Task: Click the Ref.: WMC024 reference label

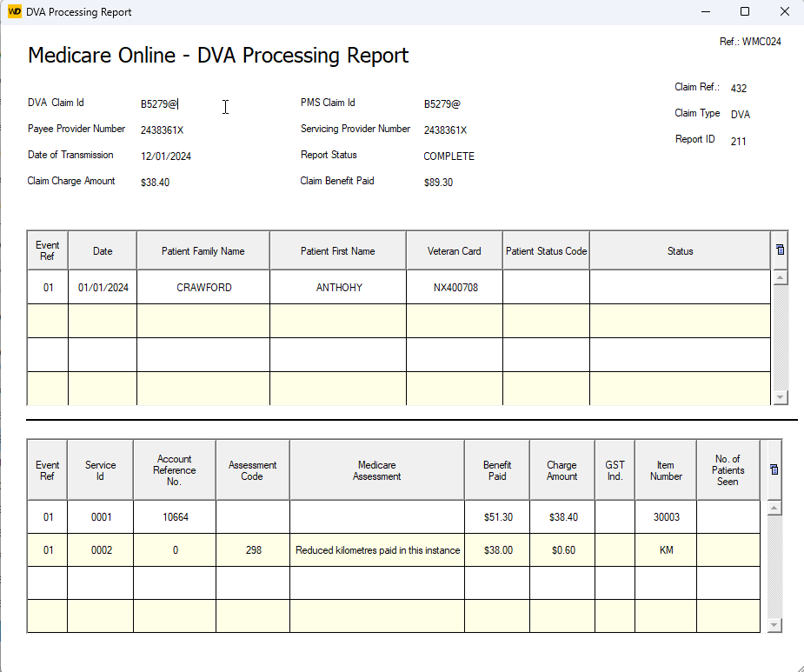Action: [x=750, y=42]
